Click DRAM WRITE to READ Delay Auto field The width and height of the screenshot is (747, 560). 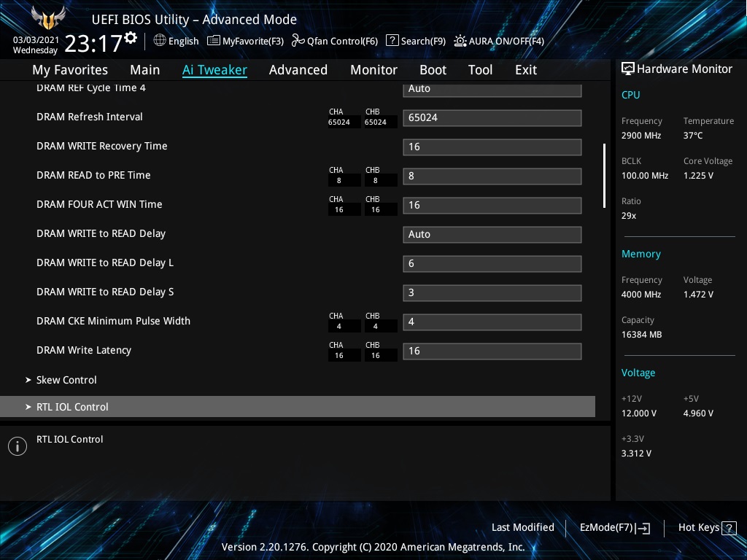point(492,234)
